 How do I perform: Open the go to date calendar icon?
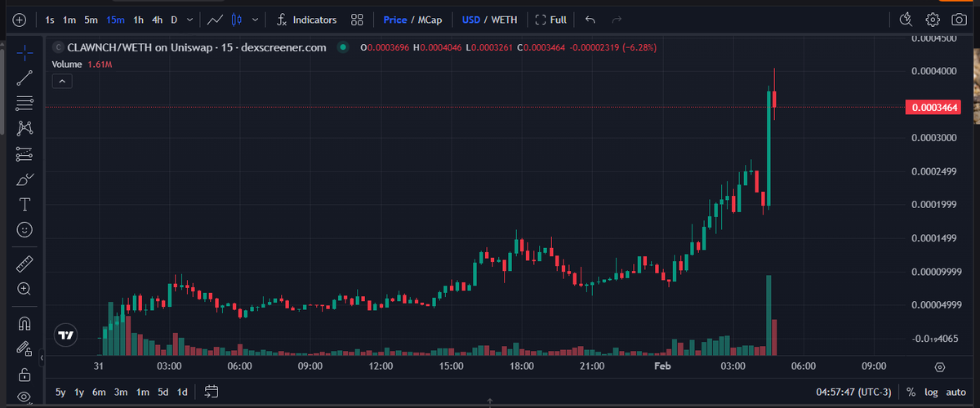pyautogui.click(x=211, y=392)
